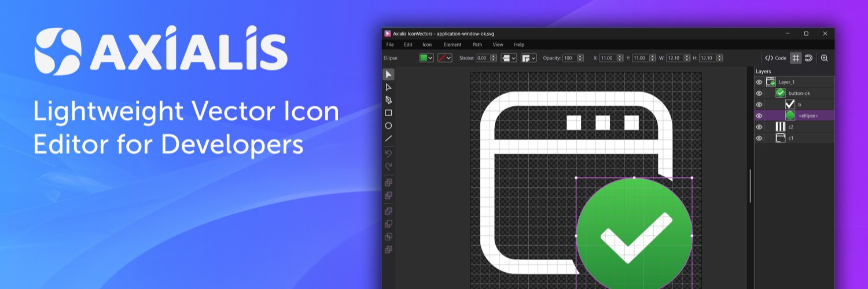
Task: Toggle the eye icon for element b
Action: 759,105
